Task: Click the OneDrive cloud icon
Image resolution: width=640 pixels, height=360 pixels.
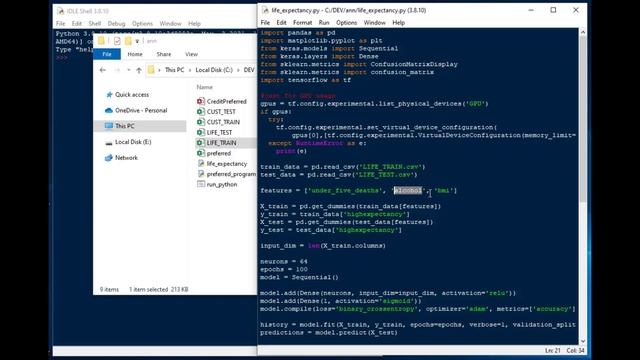Action: (109, 110)
